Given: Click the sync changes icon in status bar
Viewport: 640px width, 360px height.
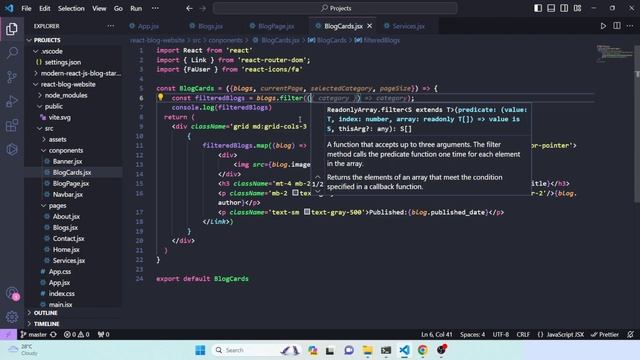Looking at the screenshot, I should (x=53, y=335).
